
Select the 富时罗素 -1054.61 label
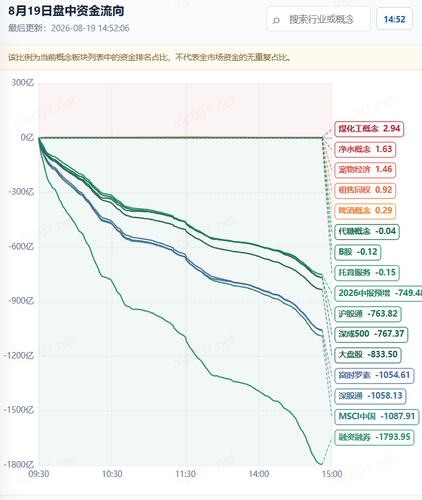tap(374, 375)
